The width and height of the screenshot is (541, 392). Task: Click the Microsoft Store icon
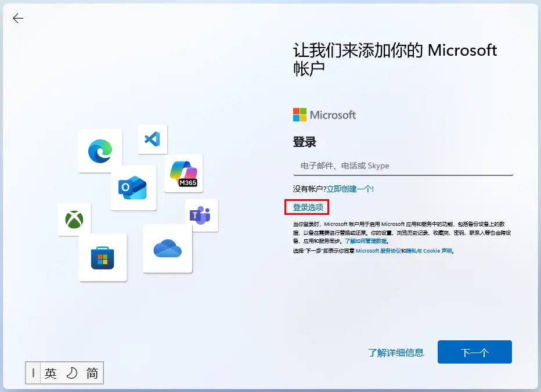pyautogui.click(x=103, y=257)
